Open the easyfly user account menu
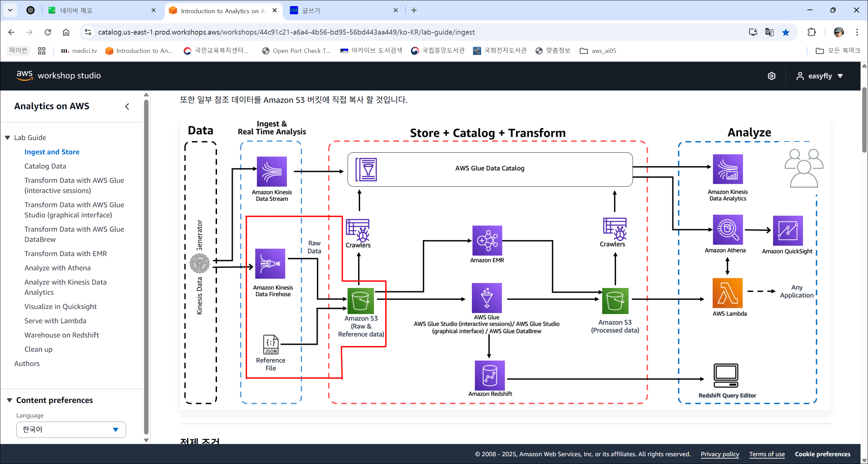Viewport: 868px width, 464px height. click(820, 76)
